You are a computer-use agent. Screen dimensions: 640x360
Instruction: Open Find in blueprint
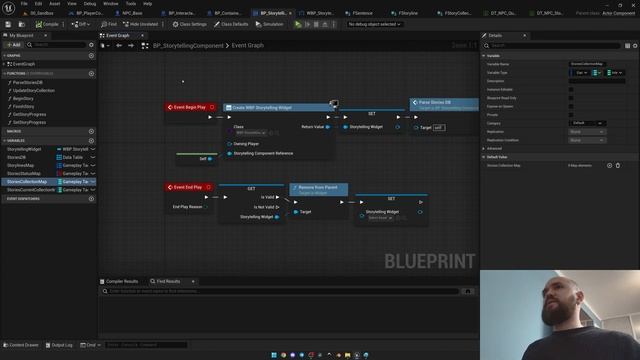coord(109,24)
